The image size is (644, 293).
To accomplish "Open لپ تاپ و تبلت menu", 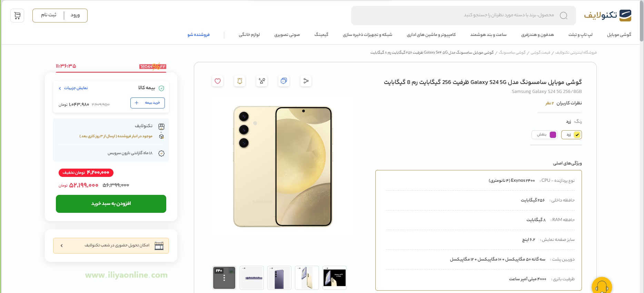I will 581,35.
